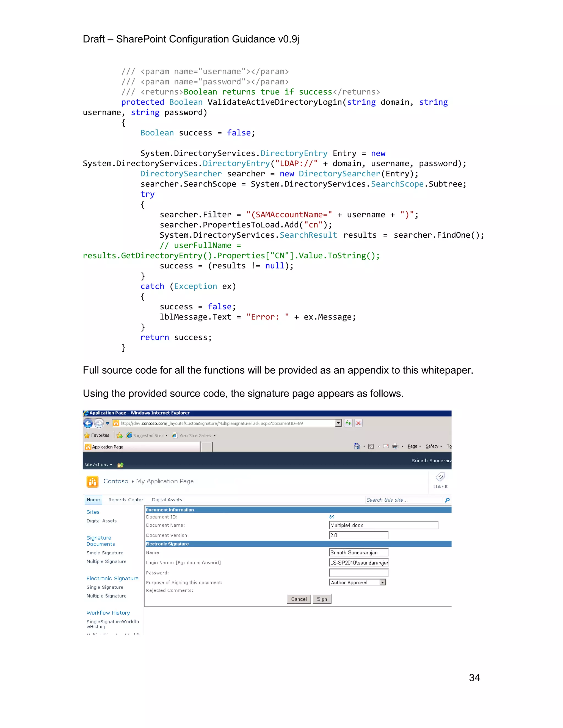Click the address bar URL field
563x728 pixels.
(x=227, y=423)
